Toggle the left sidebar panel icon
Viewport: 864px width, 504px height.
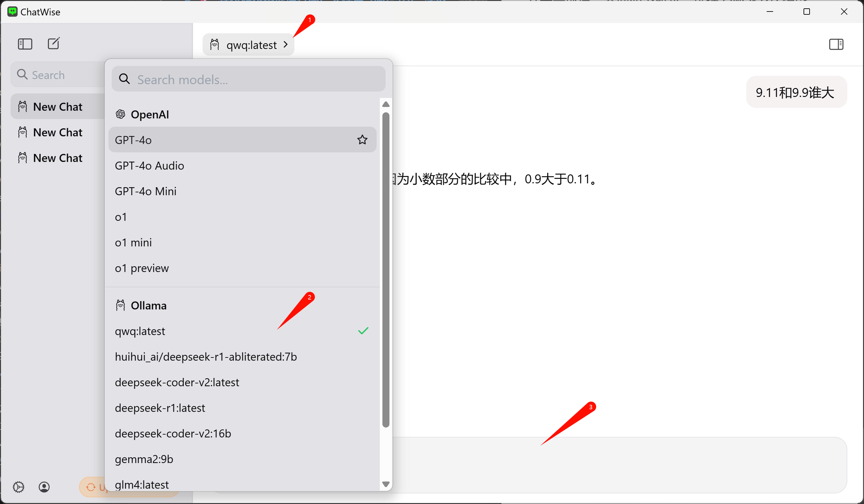click(25, 44)
